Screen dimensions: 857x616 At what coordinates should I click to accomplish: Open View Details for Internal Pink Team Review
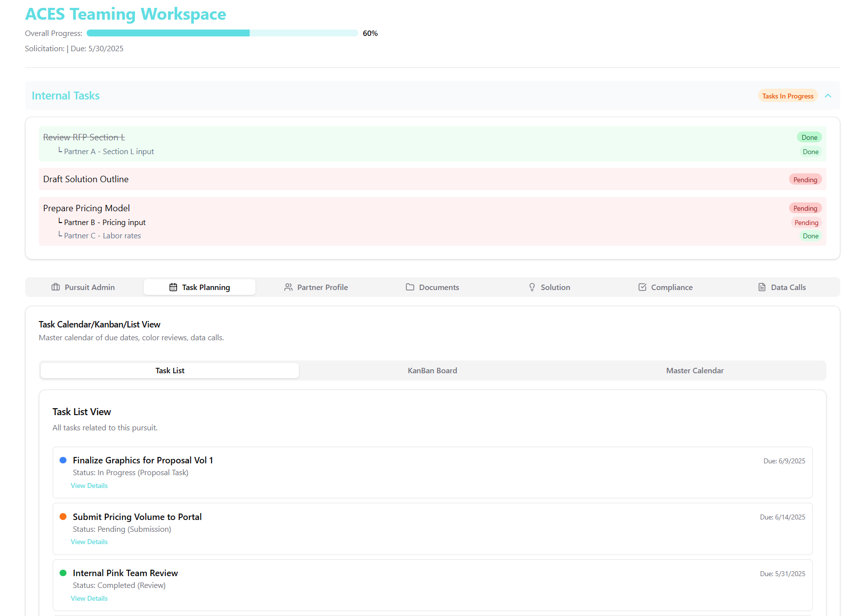click(89, 598)
